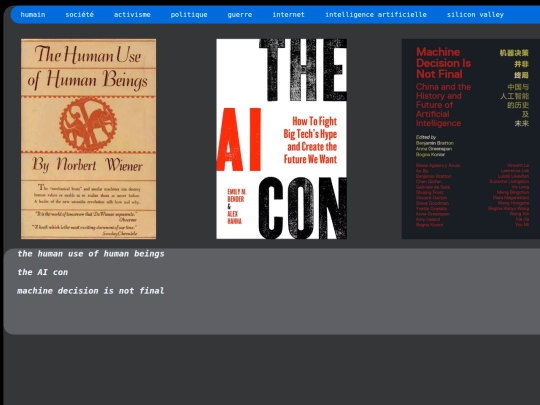Open intelligence artificielle category
The image size is (540, 405).
coord(376,14)
